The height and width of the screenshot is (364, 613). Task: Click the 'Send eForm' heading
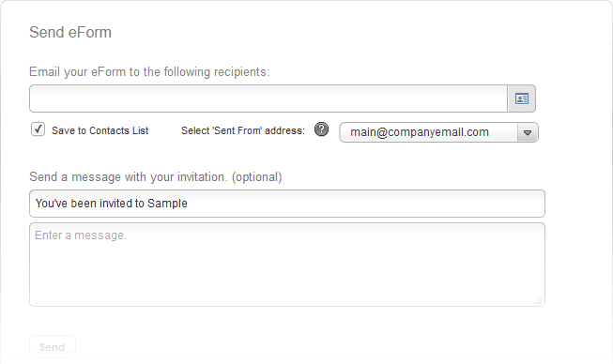(x=70, y=33)
